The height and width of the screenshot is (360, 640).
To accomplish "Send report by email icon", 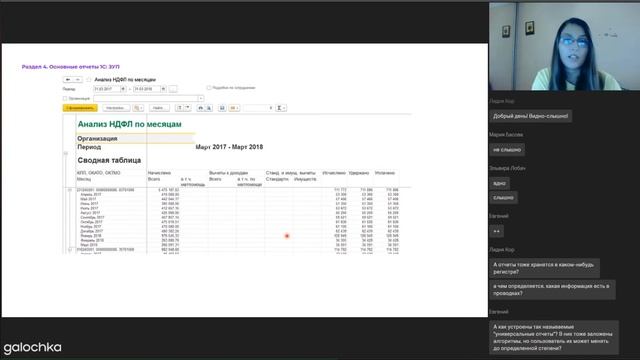I will click(234, 108).
